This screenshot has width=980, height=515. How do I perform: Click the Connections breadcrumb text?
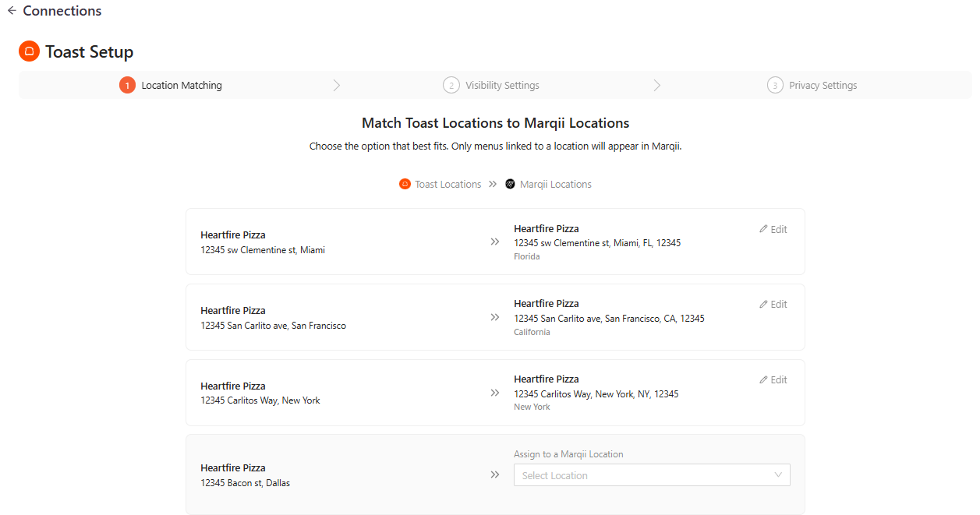pos(62,11)
